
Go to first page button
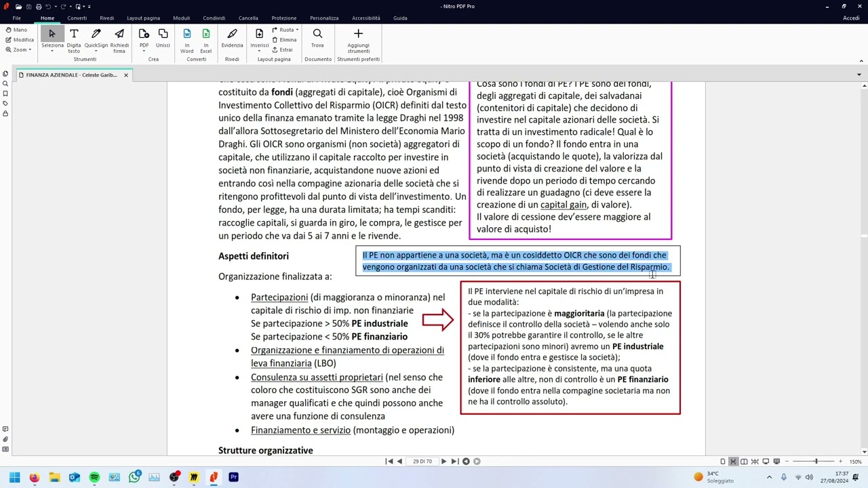pos(389,462)
